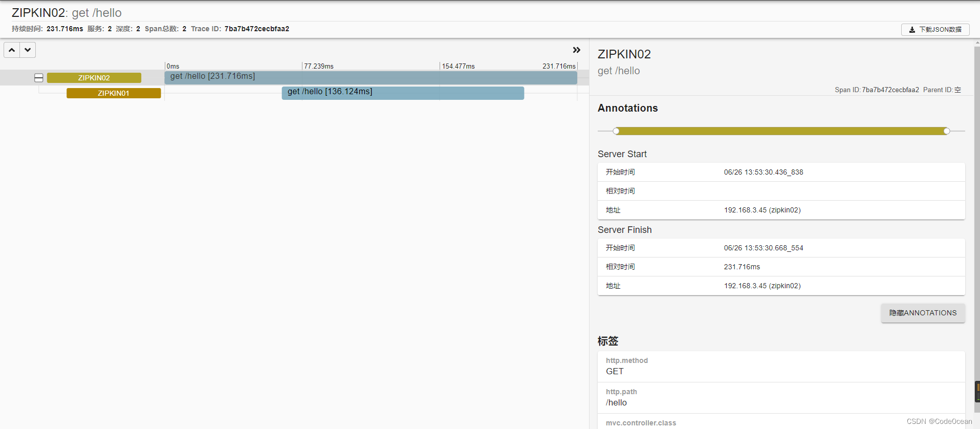Click the Hide ANNOTATIONS button
The width and height of the screenshot is (980, 429).
tap(923, 313)
